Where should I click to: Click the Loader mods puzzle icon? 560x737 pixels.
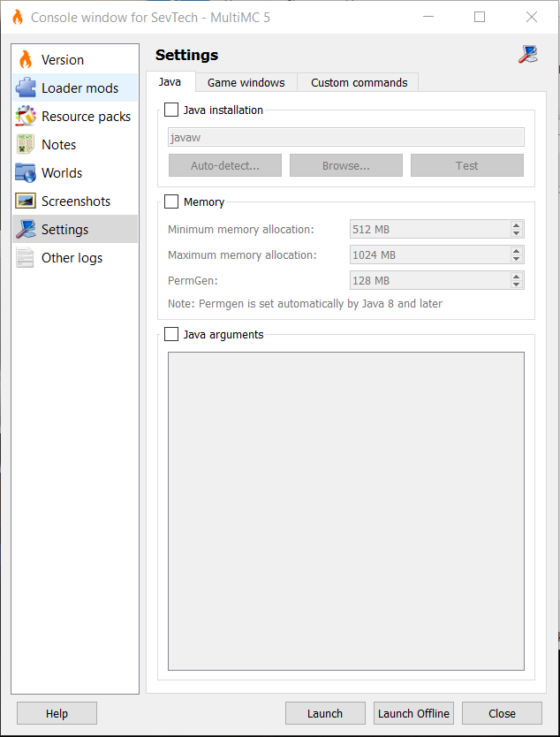coord(26,87)
